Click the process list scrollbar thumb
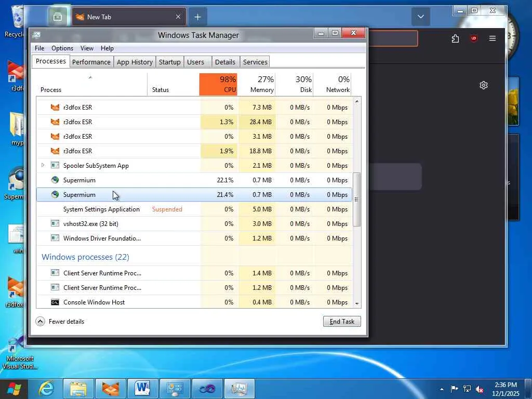The width and height of the screenshot is (532, 399). pos(356,199)
